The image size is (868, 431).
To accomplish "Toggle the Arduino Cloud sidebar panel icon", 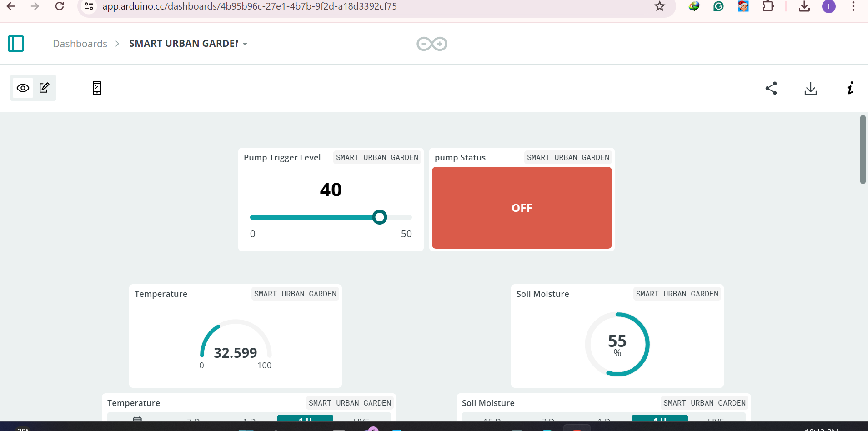I will click(16, 44).
